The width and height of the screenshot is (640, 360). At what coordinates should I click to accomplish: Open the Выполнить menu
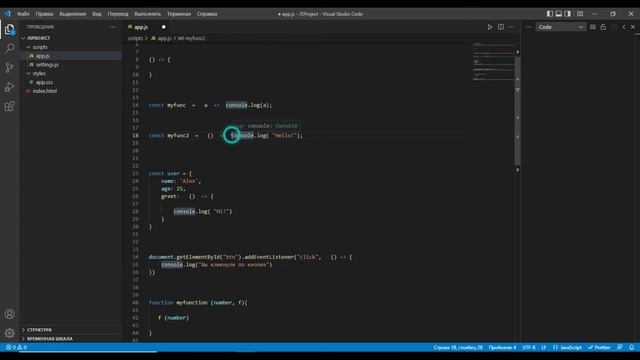(x=147, y=13)
